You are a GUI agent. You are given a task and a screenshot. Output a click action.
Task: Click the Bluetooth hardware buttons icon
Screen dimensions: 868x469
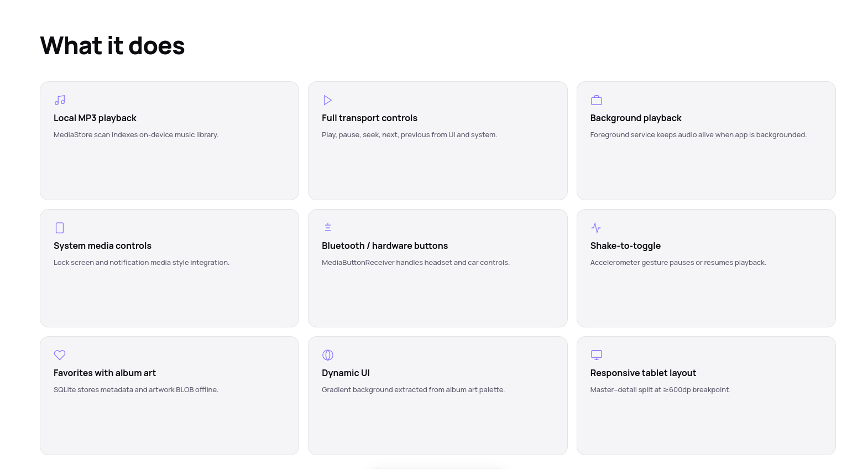click(x=328, y=227)
